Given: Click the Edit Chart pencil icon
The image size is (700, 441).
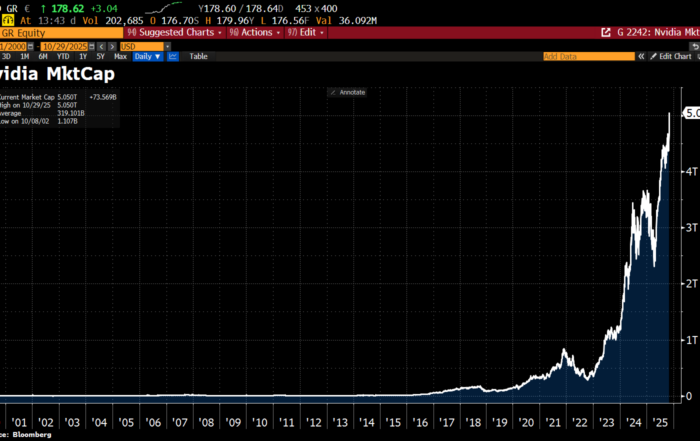Looking at the screenshot, I should pos(651,56).
